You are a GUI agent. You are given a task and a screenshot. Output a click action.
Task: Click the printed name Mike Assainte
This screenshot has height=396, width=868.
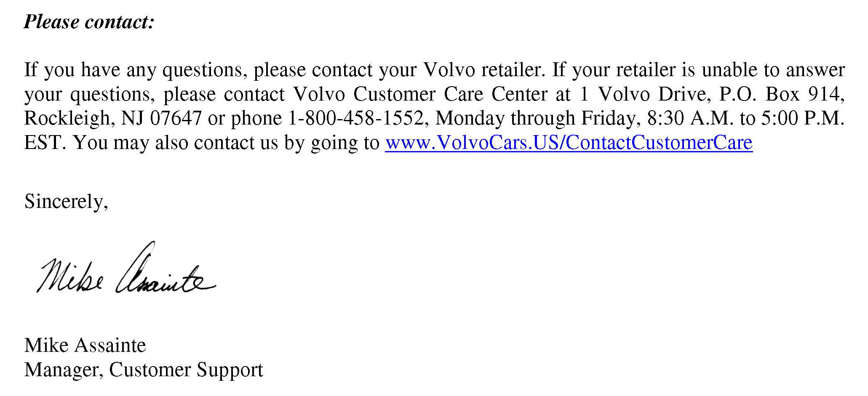click(x=85, y=345)
